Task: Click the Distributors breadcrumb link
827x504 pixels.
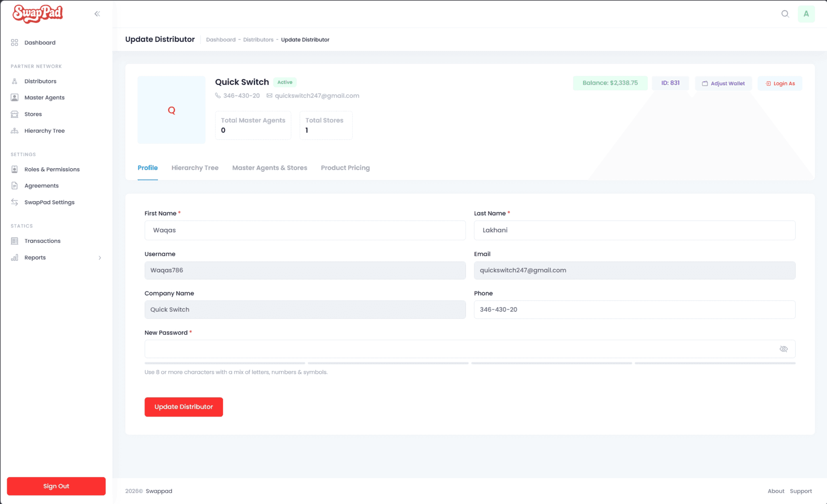Action: 258,40
